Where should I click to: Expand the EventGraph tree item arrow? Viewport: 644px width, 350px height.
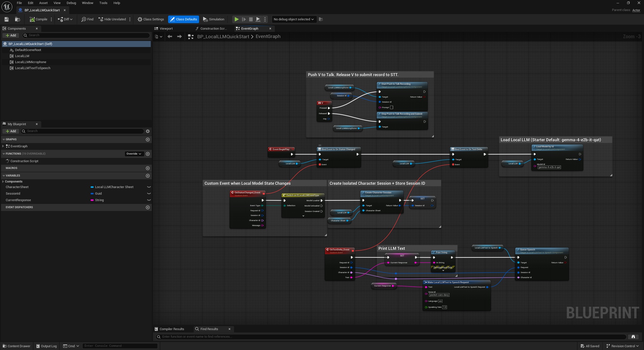point(3,146)
